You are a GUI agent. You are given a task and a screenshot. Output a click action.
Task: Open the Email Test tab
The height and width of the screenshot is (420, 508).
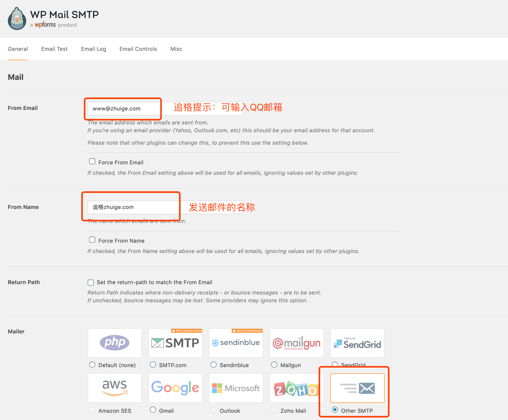54,49
